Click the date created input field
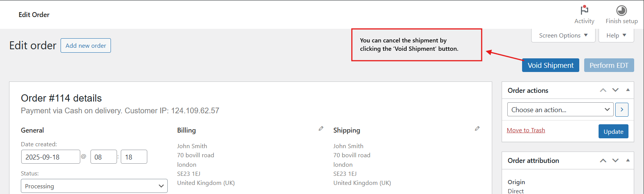644x194 pixels. coord(50,157)
